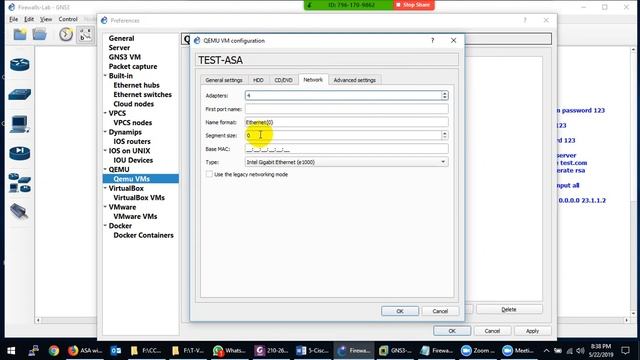Browse end devices computer icon
This screenshot has height=360, width=640.
coord(20,124)
